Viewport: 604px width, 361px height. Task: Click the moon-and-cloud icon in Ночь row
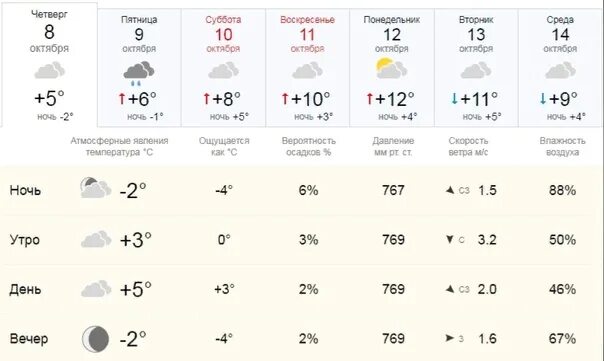coord(96,188)
